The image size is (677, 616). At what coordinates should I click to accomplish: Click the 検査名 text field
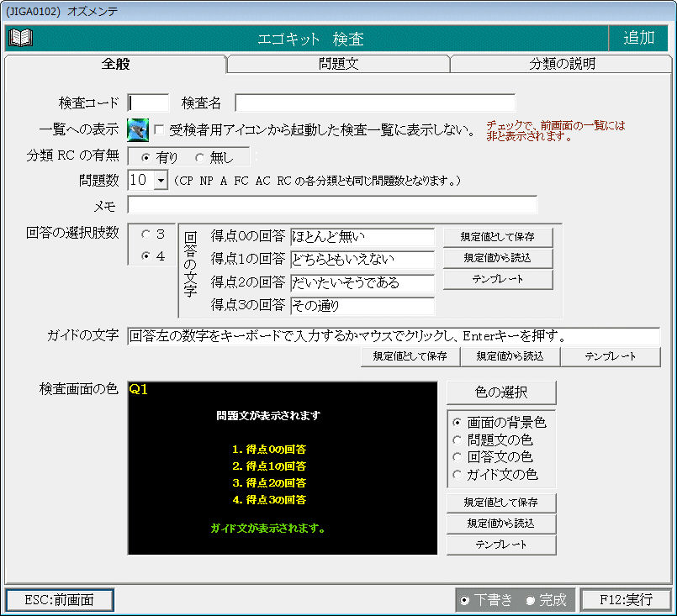375,103
